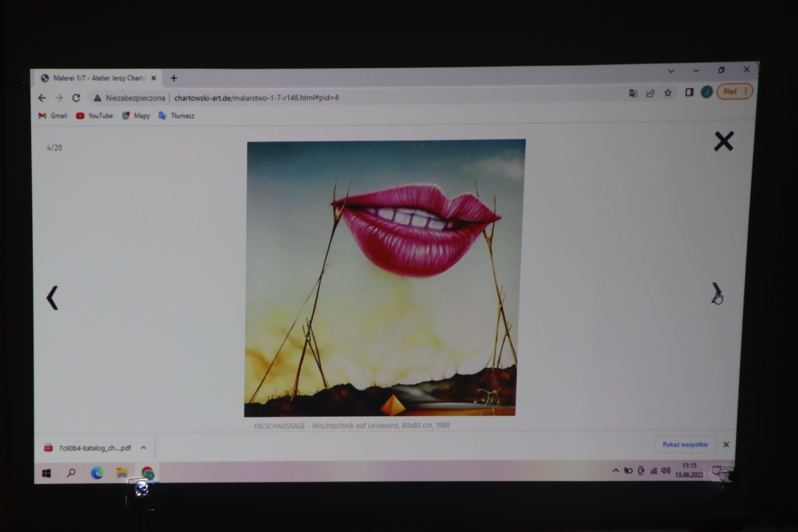Open the Windows Start menu
Screen dimensions: 798x532
[x=46, y=473]
